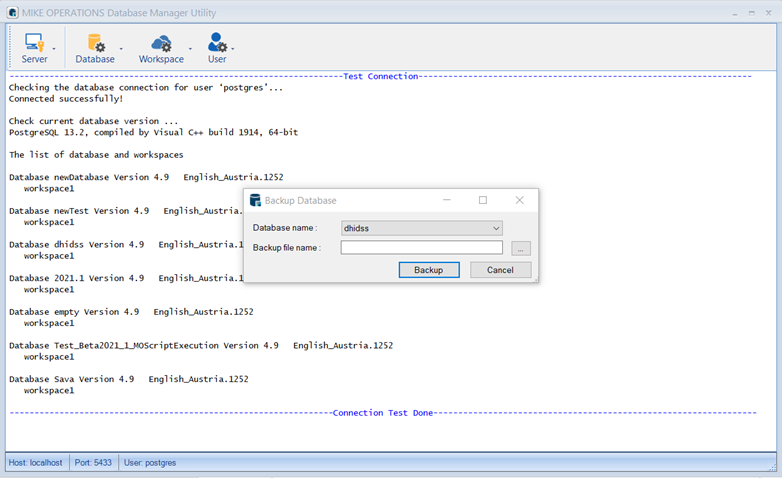Click 'Database newTest Version 4.9' line
This screenshot has width=782, height=478.
click(x=126, y=211)
